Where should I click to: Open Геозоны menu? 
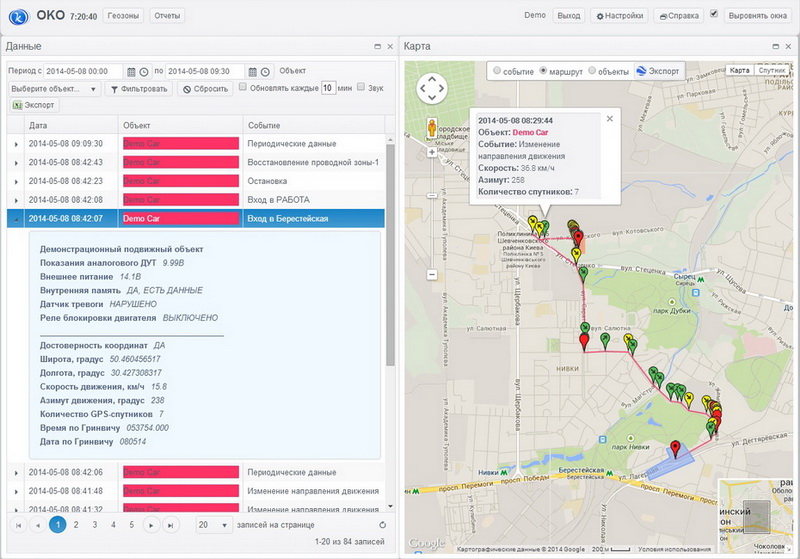[123, 16]
